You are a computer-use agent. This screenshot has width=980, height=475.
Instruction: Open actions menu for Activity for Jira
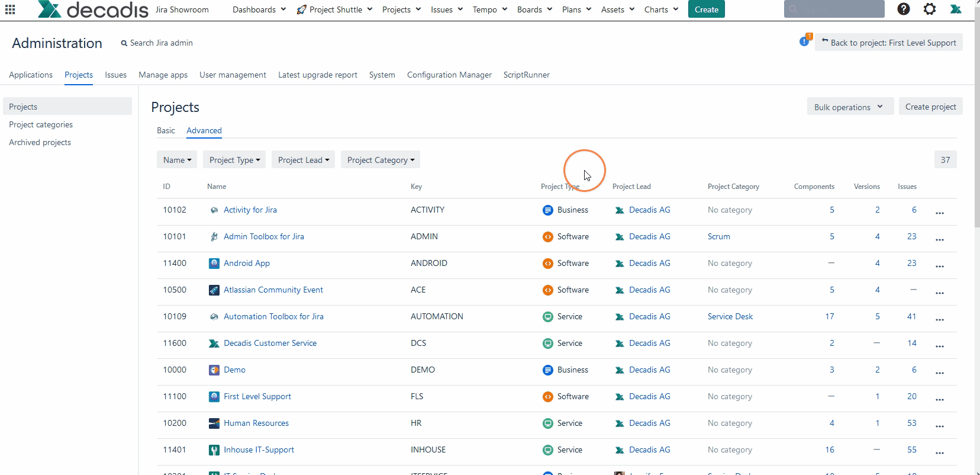(939, 212)
